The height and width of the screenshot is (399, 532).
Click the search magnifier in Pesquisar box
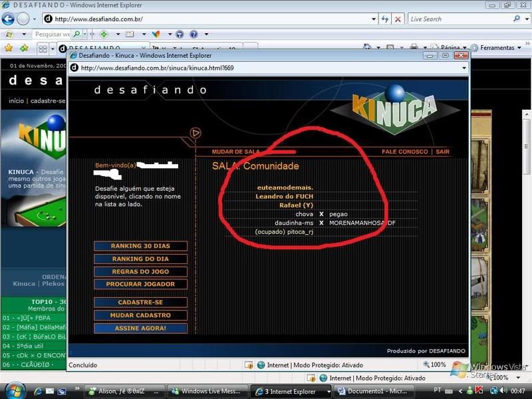coord(77,34)
